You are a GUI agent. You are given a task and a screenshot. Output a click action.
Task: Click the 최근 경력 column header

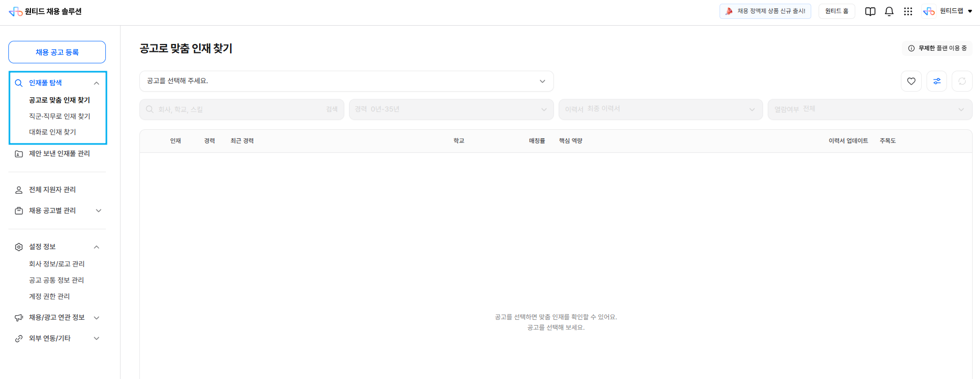point(242,141)
